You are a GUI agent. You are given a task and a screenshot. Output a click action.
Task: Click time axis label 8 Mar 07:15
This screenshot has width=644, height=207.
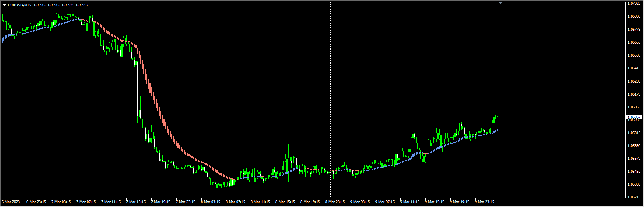pos(235,202)
